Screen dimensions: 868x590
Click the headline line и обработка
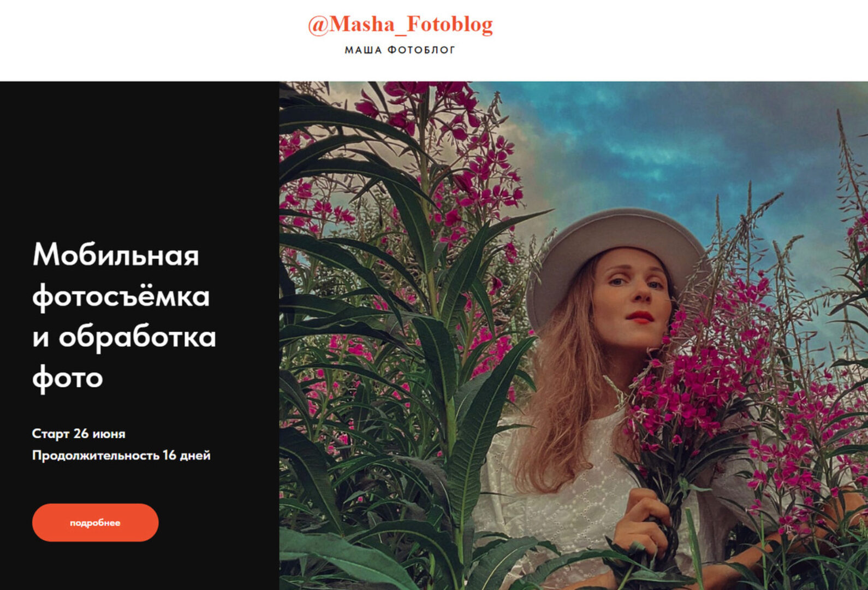pyautogui.click(x=124, y=337)
